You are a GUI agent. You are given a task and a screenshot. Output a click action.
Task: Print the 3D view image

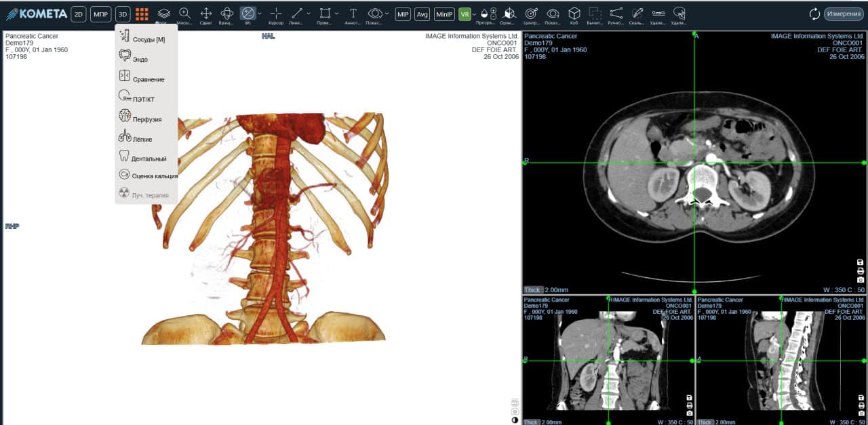515,403
